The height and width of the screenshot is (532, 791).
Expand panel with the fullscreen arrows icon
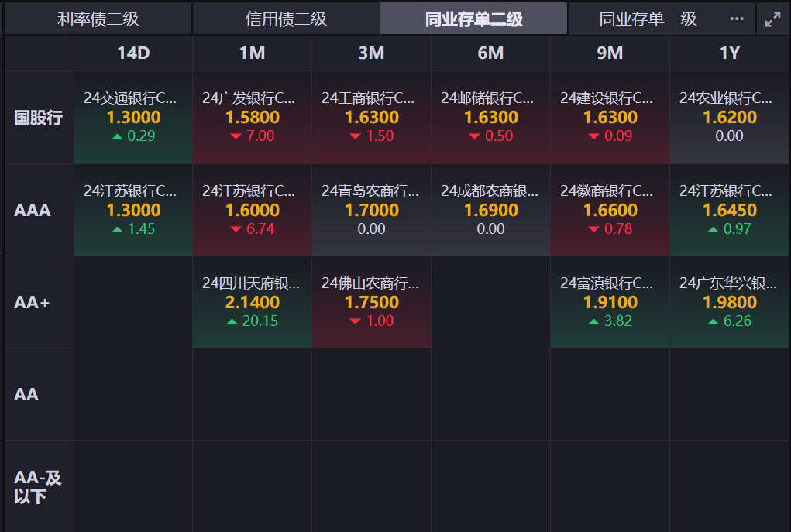[772, 19]
